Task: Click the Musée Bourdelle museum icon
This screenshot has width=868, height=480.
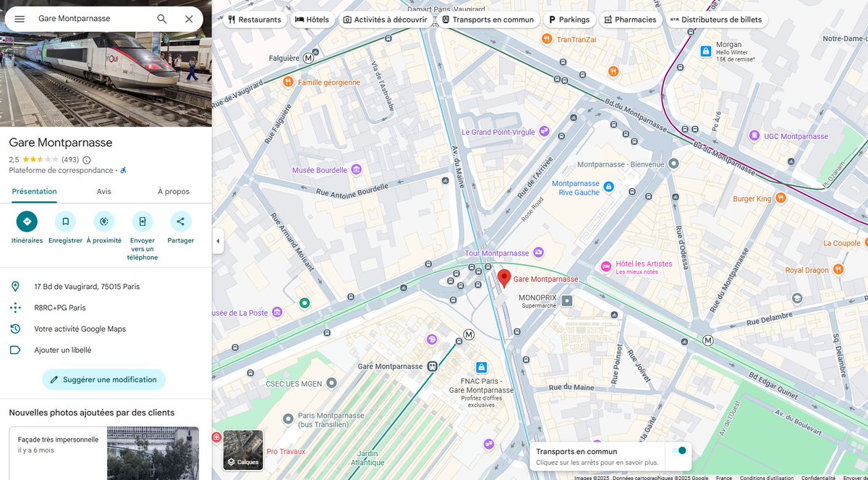Action: pyautogui.click(x=355, y=169)
